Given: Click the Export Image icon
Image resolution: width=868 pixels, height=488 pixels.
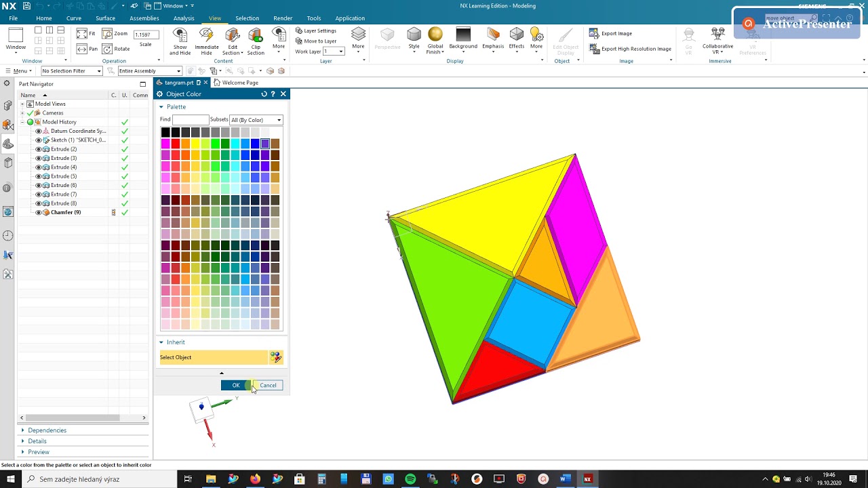Looking at the screenshot, I should coord(594,33).
